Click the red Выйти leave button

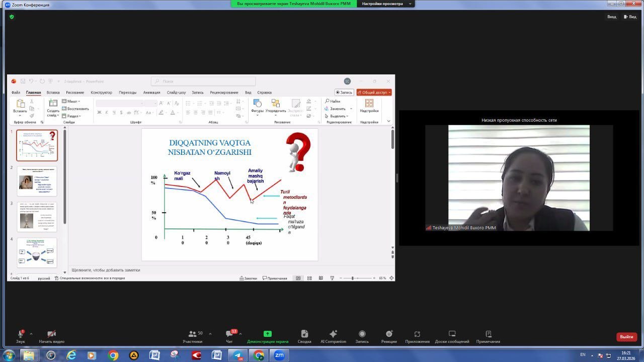coord(626,337)
